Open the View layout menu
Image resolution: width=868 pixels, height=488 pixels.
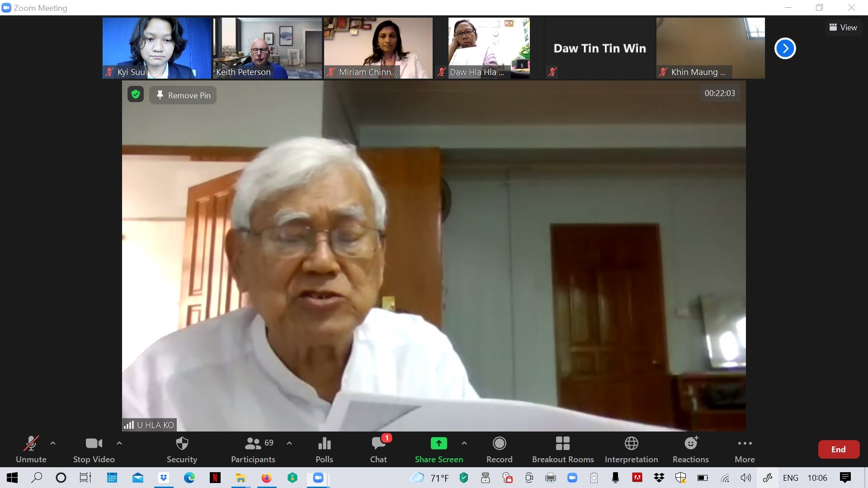pos(843,28)
